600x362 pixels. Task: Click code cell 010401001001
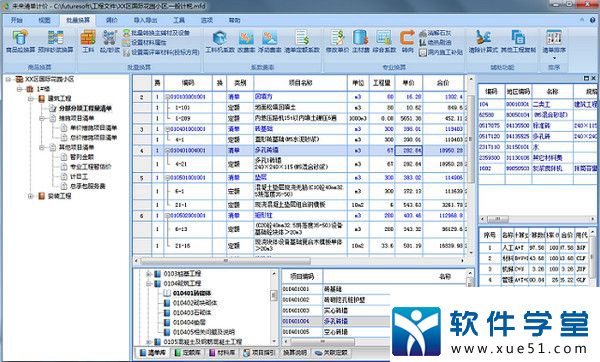click(x=188, y=129)
